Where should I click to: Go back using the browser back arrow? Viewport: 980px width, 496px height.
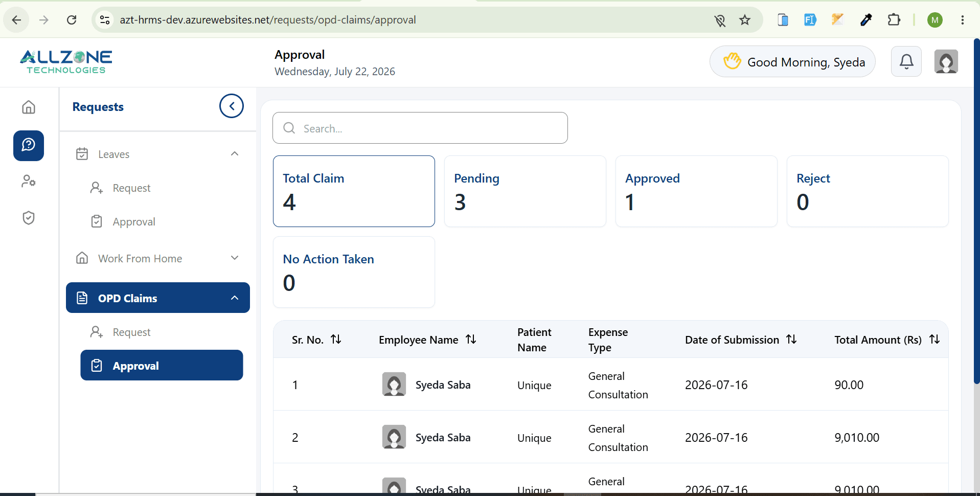16,20
